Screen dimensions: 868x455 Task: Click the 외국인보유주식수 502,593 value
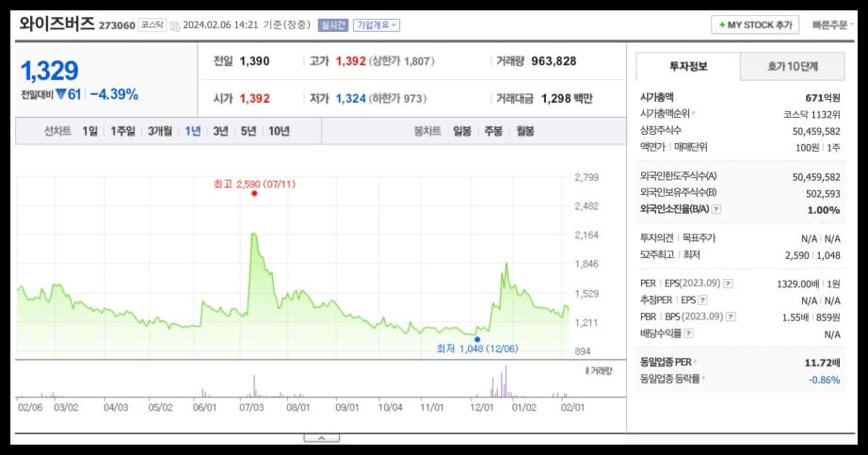(823, 194)
